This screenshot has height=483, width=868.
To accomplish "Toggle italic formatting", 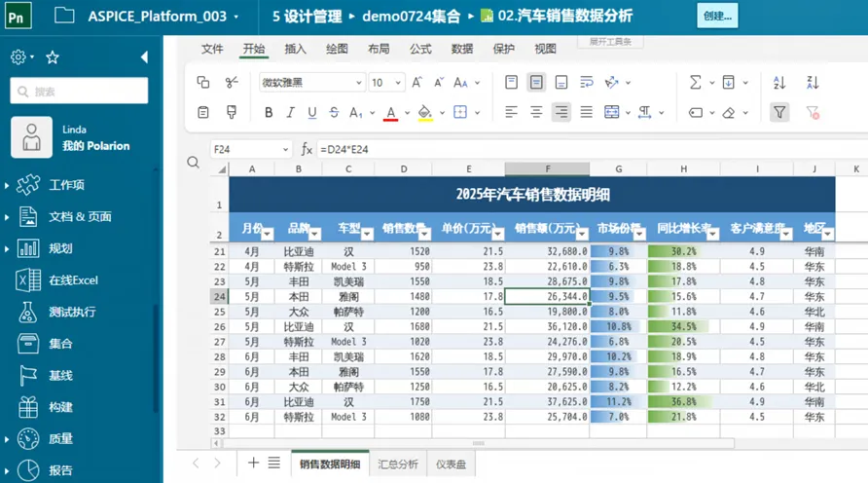I will [x=290, y=112].
